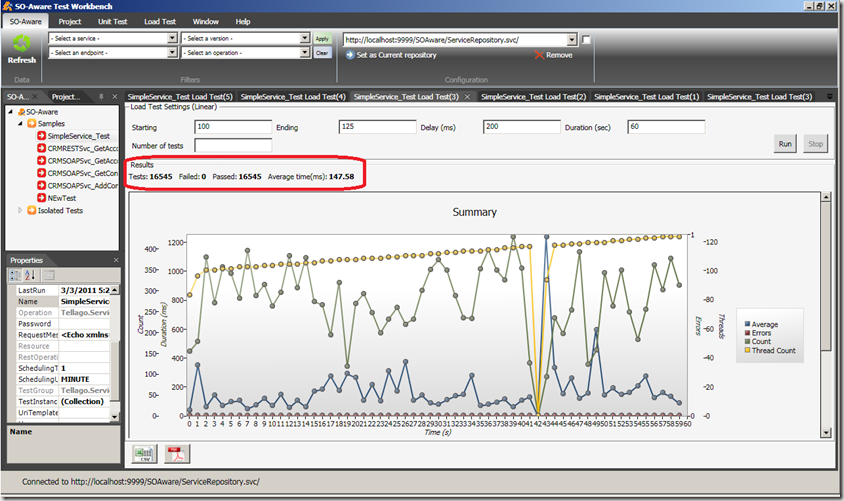Switch to SimpleService_Test Load Test(5) tab

click(x=180, y=97)
